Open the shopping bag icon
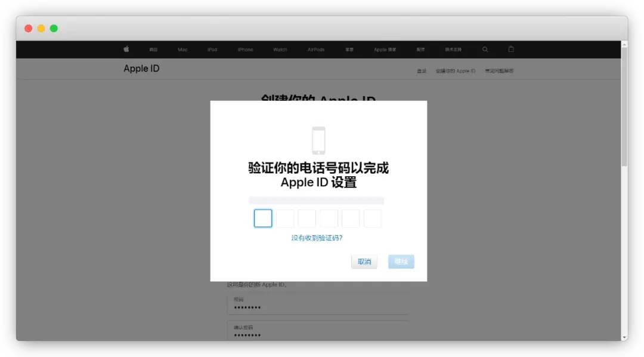Viewport: 644px width, 357px height. point(511,49)
